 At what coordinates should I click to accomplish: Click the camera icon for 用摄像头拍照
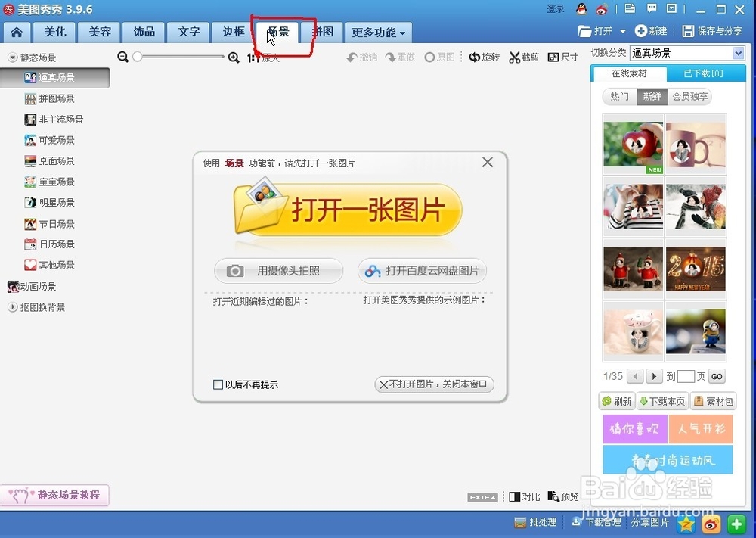[x=235, y=271]
